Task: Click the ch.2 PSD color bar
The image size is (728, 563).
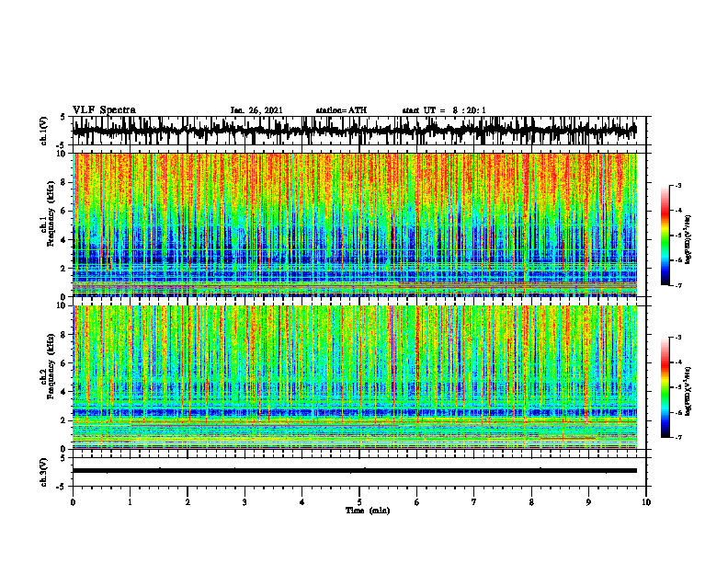Action: pos(665,387)
